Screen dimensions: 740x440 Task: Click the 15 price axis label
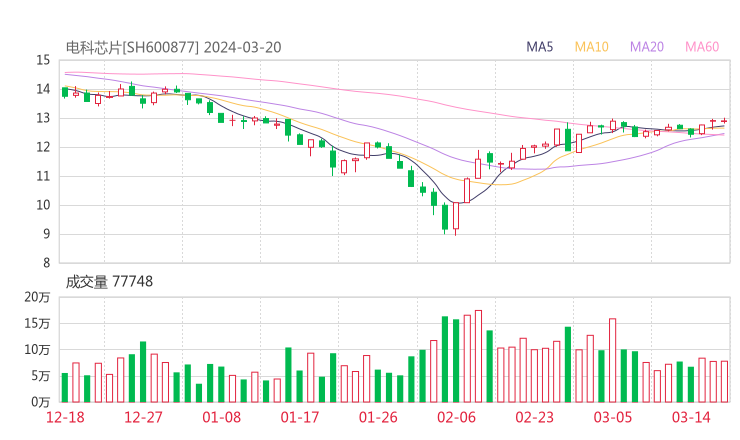click(43, 60)
